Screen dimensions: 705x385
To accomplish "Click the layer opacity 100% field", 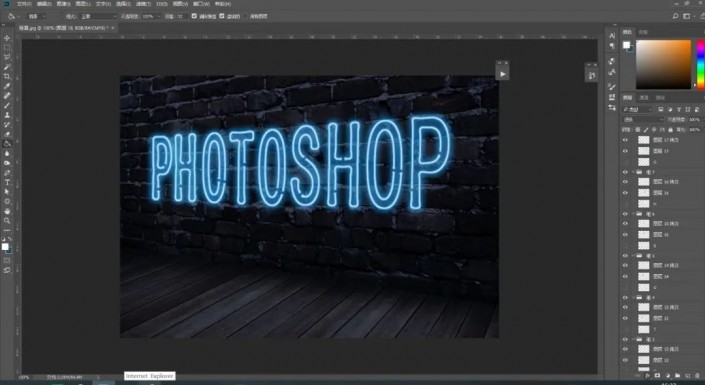I will point(694,120).
